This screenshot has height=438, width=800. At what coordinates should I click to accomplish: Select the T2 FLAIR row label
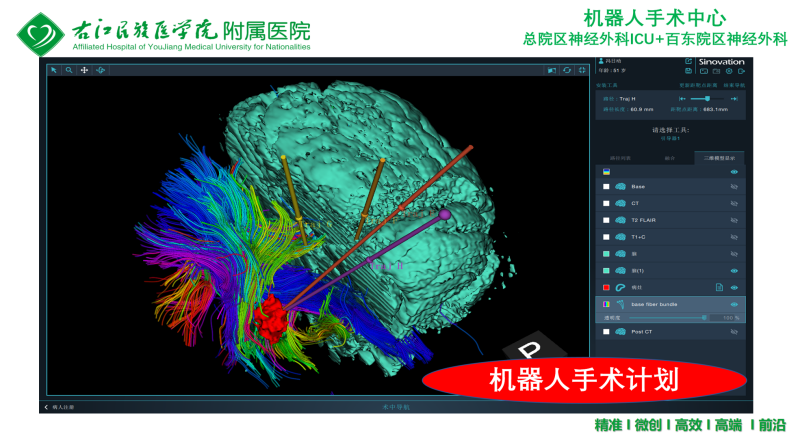(643, 220)
